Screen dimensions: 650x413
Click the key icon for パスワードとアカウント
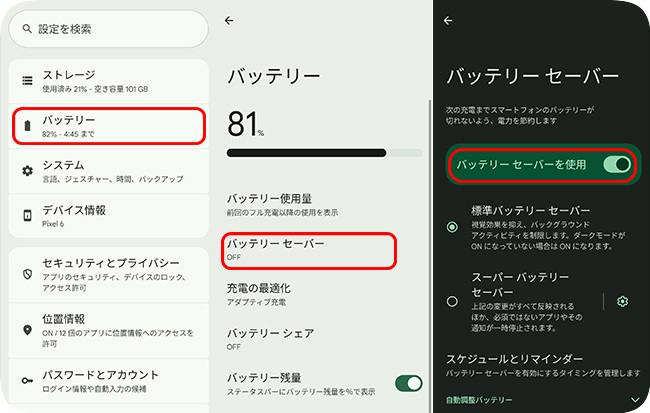pyautogui.click(x=27, y=380)
